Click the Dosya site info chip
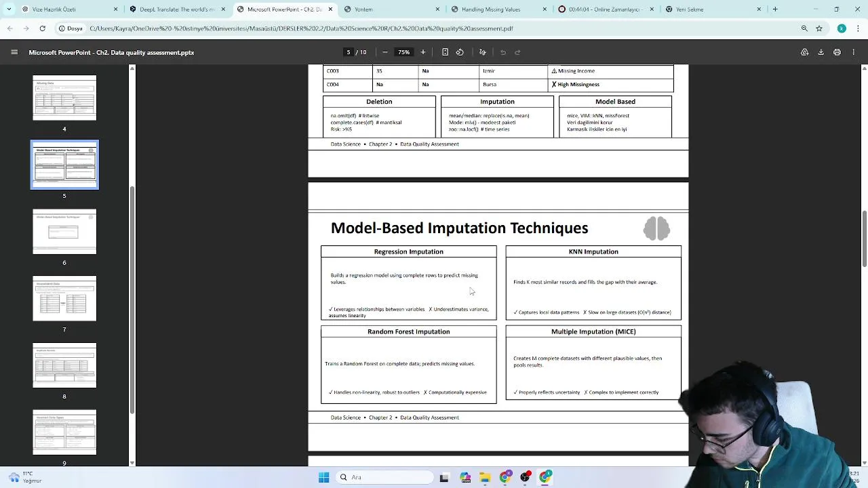The width and height of the screenshot is (868, 488). (x=71, y=28)
